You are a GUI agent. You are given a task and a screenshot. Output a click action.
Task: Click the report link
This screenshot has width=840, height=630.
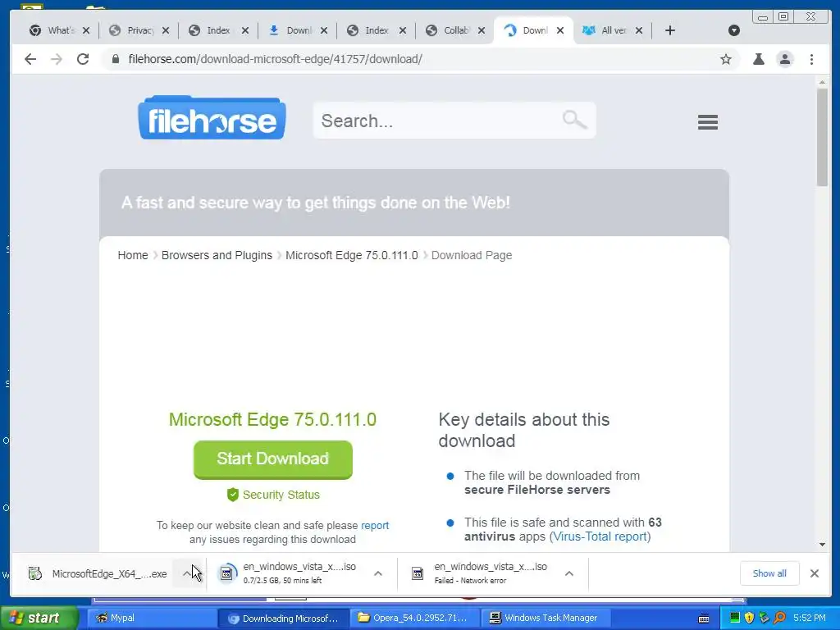click(x=375, y=526)
